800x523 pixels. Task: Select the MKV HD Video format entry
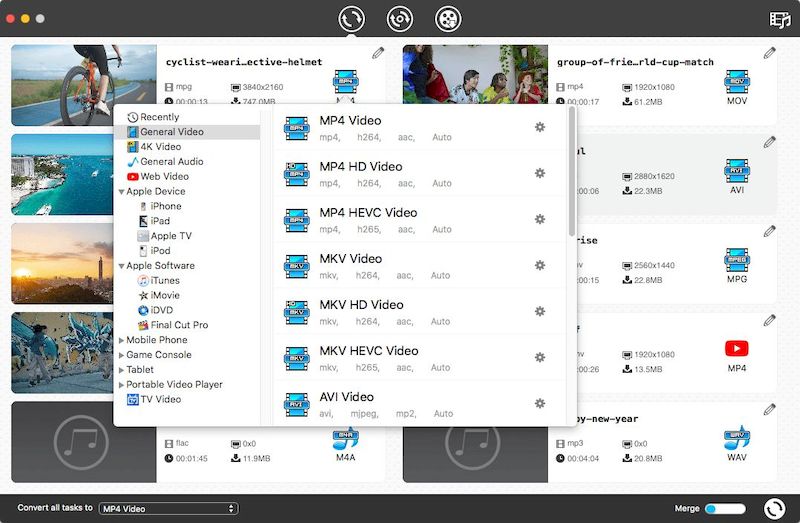(419, 311)
